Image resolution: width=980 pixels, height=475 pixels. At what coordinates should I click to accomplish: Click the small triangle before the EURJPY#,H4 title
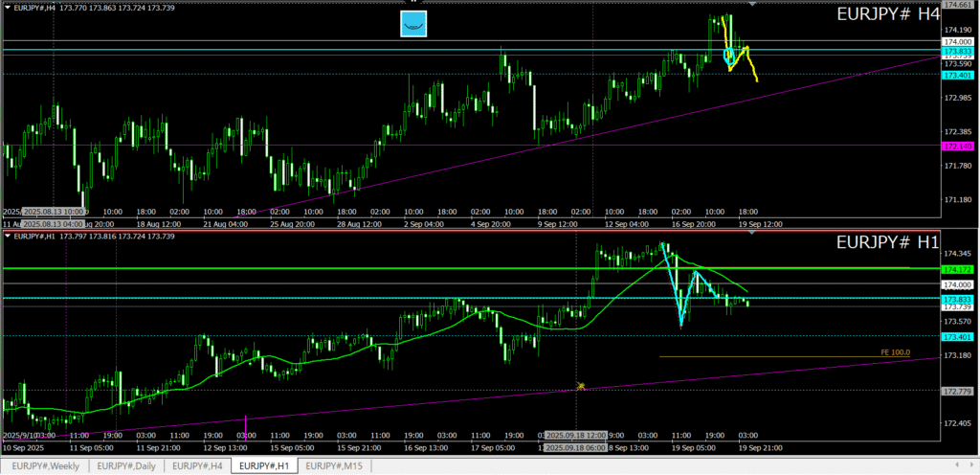[8, 7]
